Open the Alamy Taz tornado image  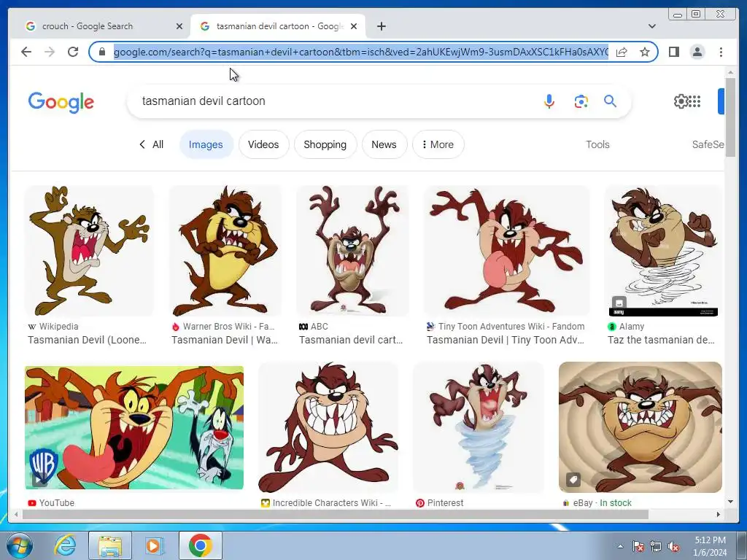coord(663,251)
